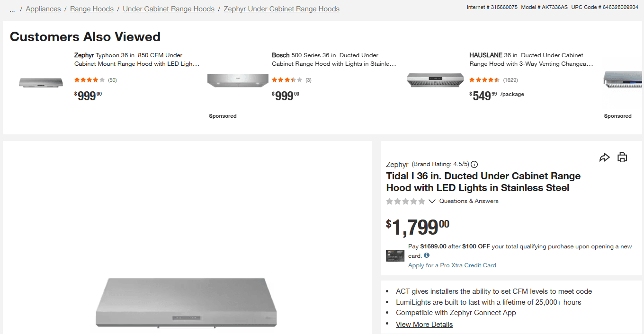Open the Appliances breadcrumb
The image size is (644, 334).
(43, 9)
